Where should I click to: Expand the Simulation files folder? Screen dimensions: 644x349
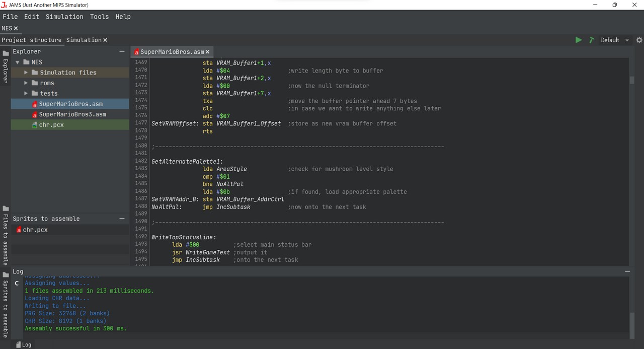click(26, 73)
